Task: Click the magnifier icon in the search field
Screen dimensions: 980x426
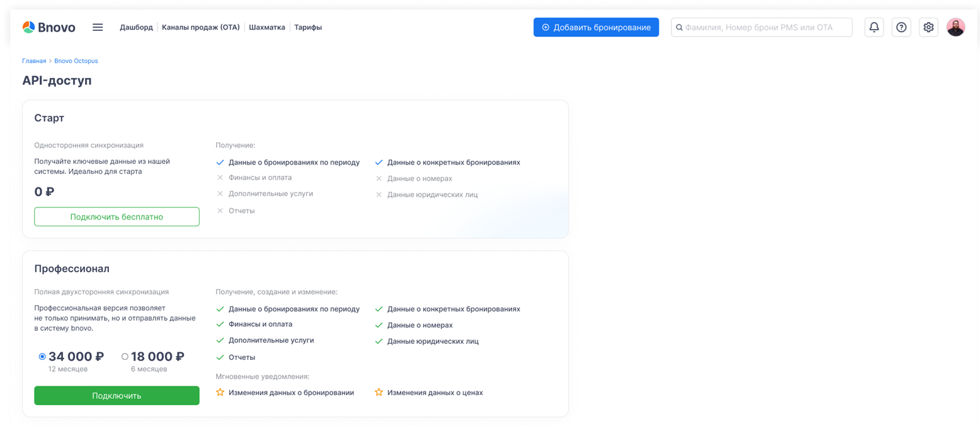Action: (680, 28)
